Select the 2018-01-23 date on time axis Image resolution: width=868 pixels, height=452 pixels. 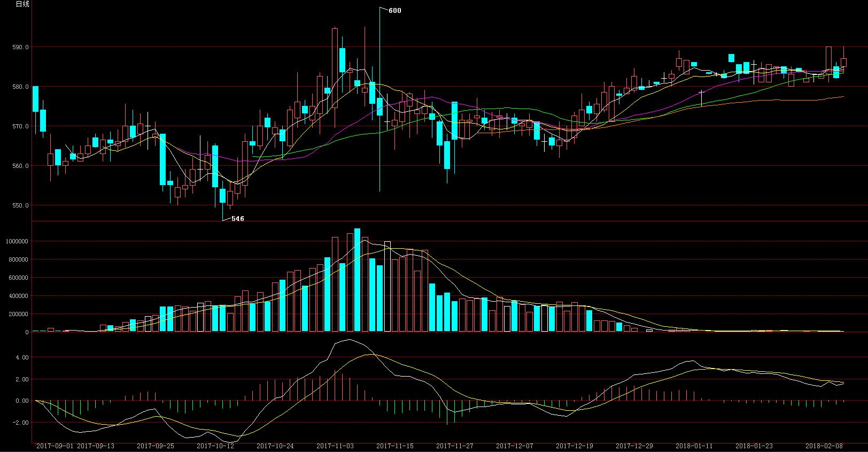click(754, 446)
